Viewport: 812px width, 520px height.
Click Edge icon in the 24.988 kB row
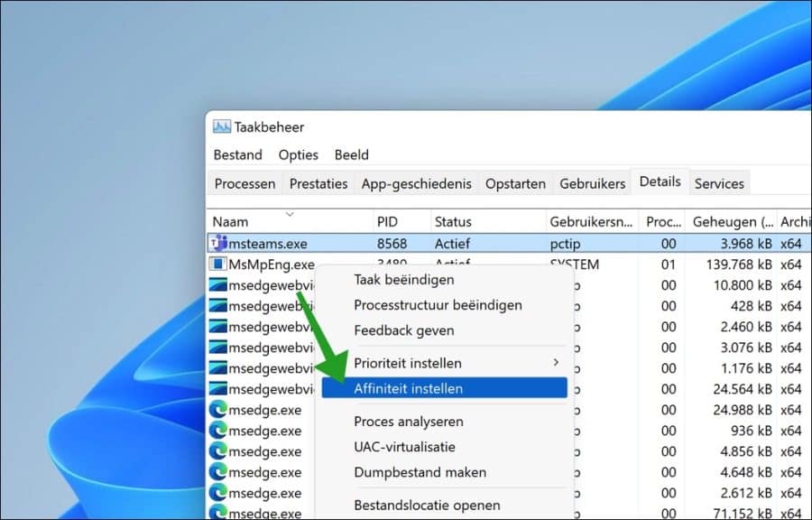pos(218,410)
